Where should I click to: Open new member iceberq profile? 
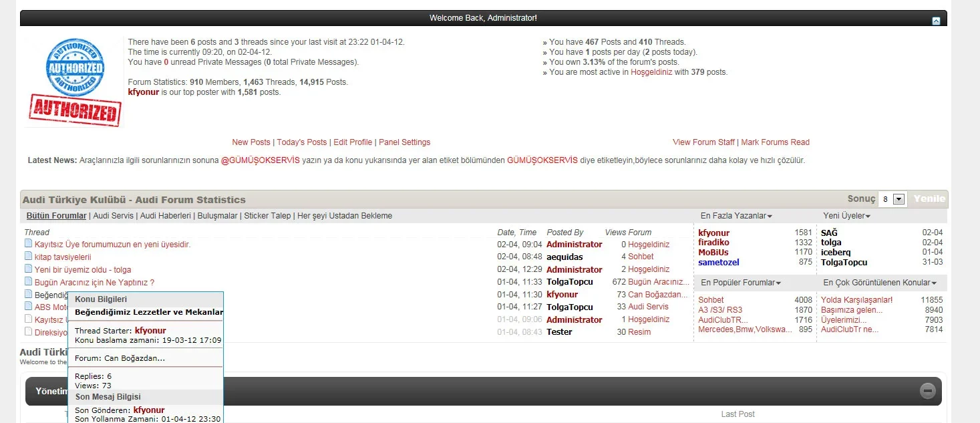(x=836, y=253)
